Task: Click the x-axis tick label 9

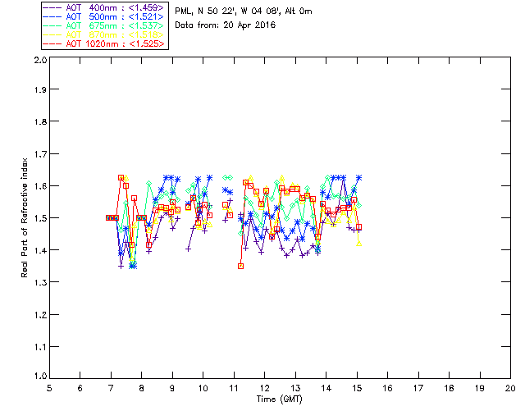Action: pos(172,388)
